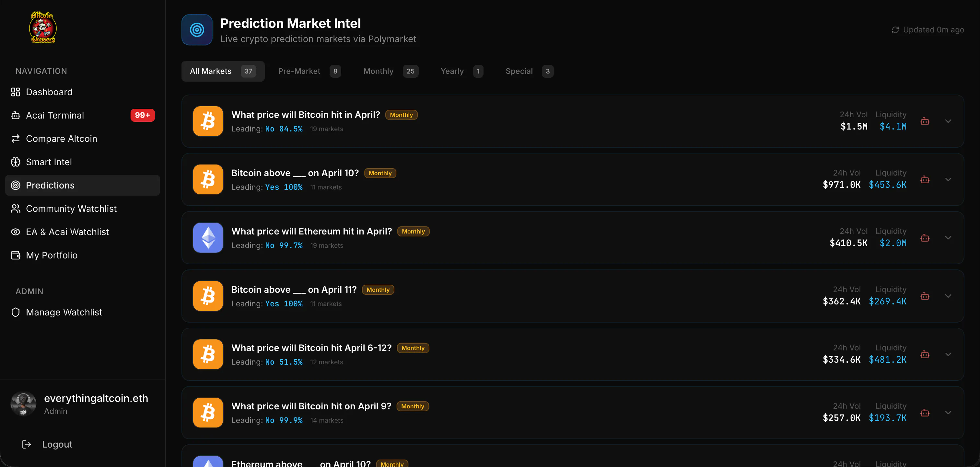
Task: Click the Bitcoin logo for April 11 market
Action: (x=208, y=296)
